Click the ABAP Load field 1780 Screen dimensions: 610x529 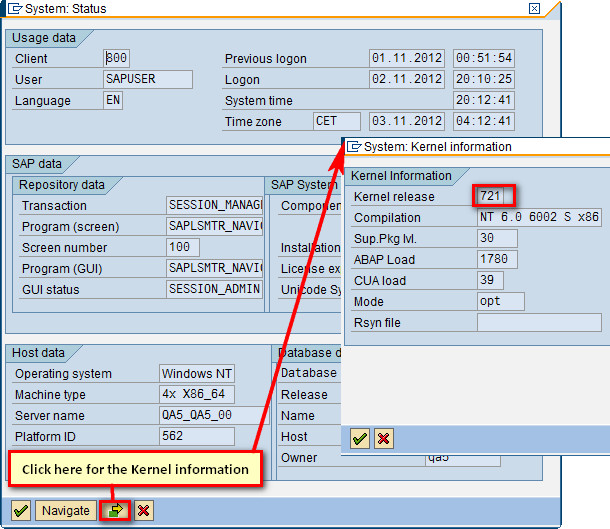pyautogui.click(x=497, y=259)
